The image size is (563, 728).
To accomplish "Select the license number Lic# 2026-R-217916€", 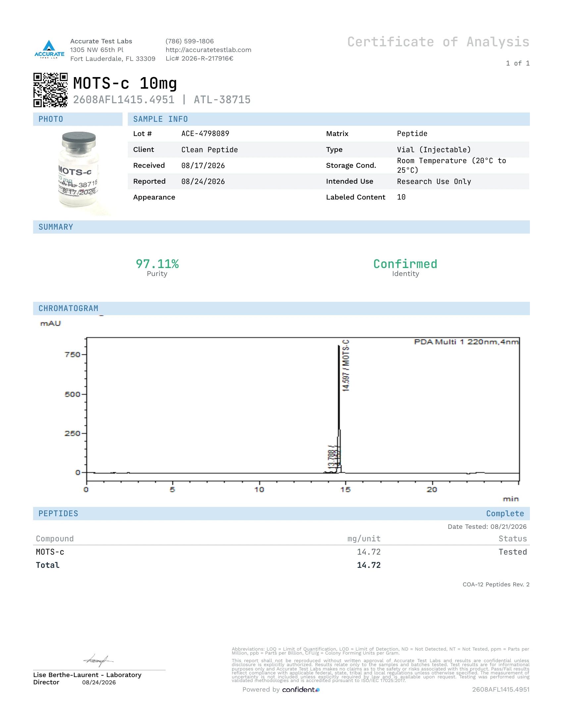I will (x=199, y=58).
